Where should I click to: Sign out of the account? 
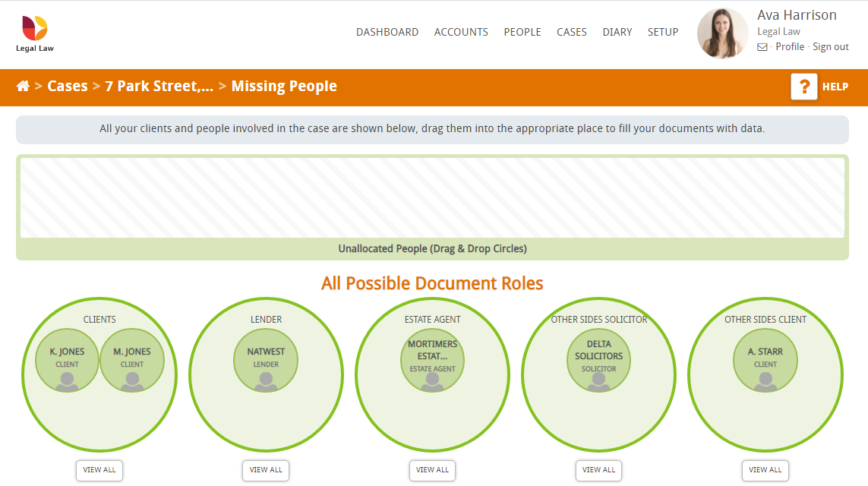point(831,46)
